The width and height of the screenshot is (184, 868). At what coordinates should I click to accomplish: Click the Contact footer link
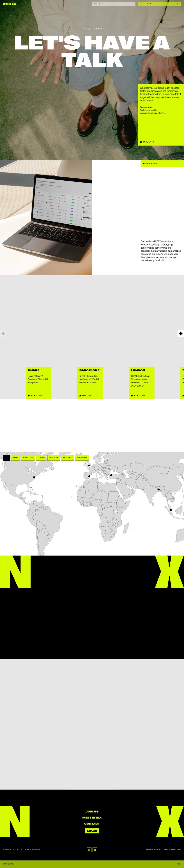pyautogui.click(x=92, y=824)
